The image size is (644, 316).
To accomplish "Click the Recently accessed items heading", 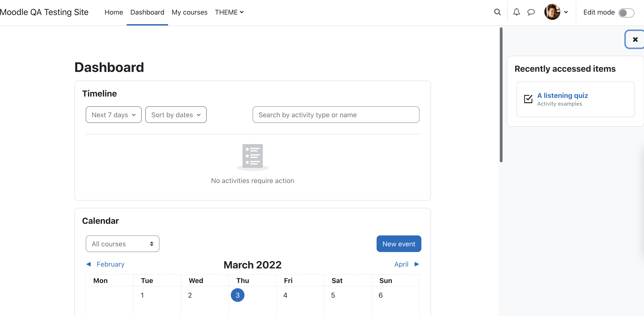I will tap(565, 69).
